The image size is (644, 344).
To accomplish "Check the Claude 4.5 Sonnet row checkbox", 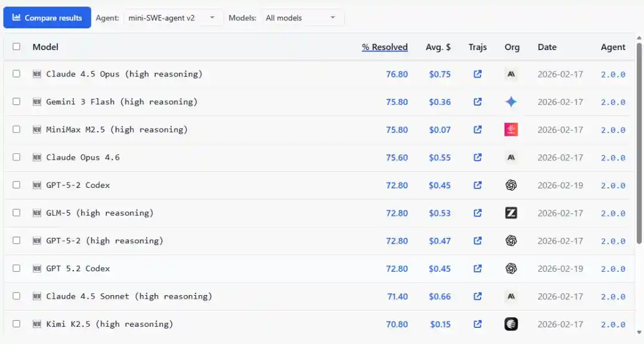I will (x=17, y=296).
